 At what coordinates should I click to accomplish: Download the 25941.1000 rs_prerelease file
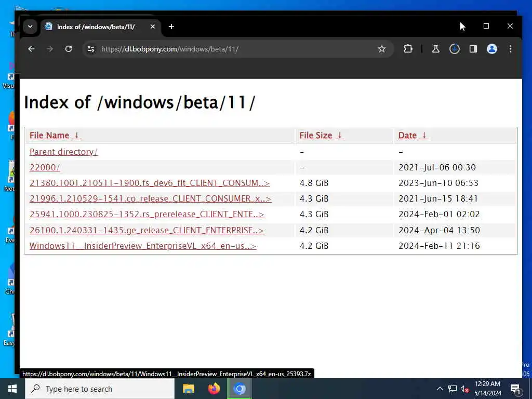coord(147,214)
